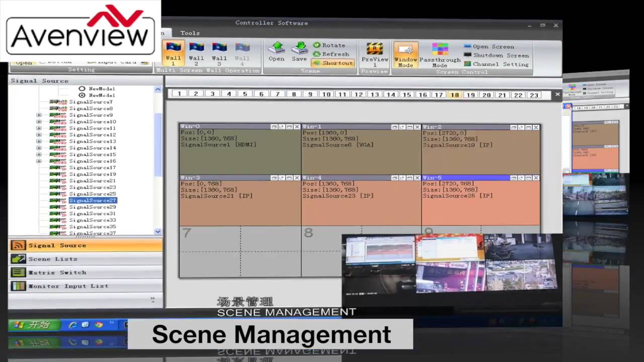This screenshot has height=362, width=644.
Task: Click the SignalSource21 IP card icon
Action: click(x=58, y=180)
